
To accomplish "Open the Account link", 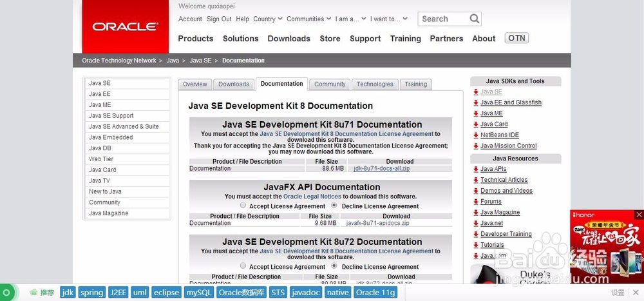I will click(190, 19).
